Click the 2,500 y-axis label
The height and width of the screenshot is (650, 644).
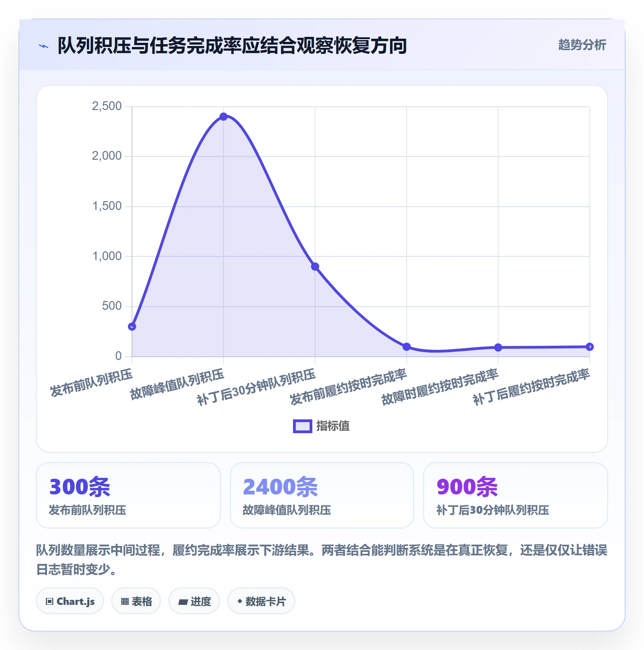tap(107, 106)
